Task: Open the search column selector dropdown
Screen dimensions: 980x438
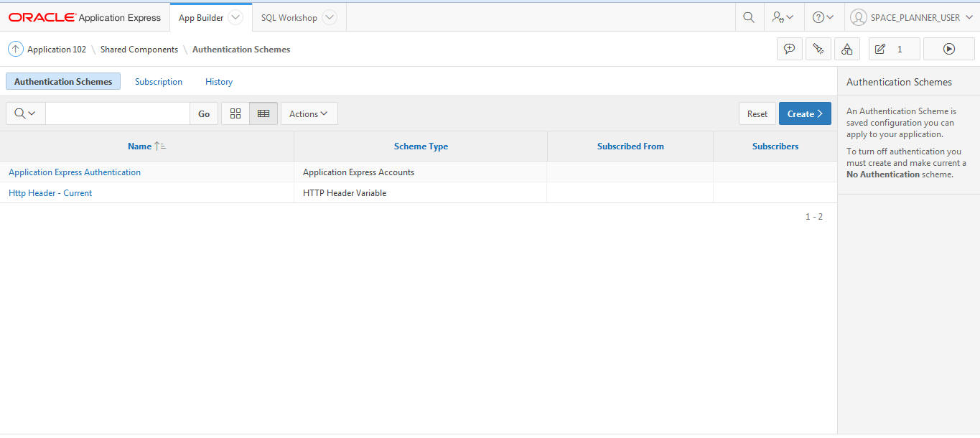Action: point(25,113)
